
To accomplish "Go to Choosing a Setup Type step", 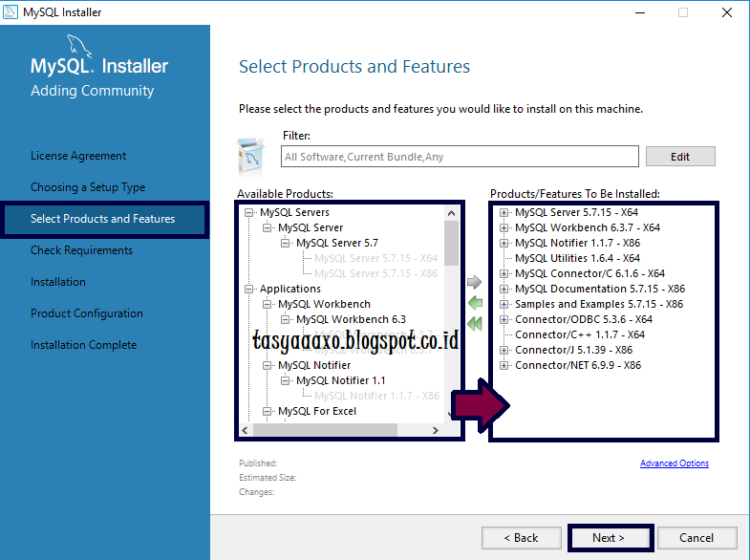I will coord(88,187).
